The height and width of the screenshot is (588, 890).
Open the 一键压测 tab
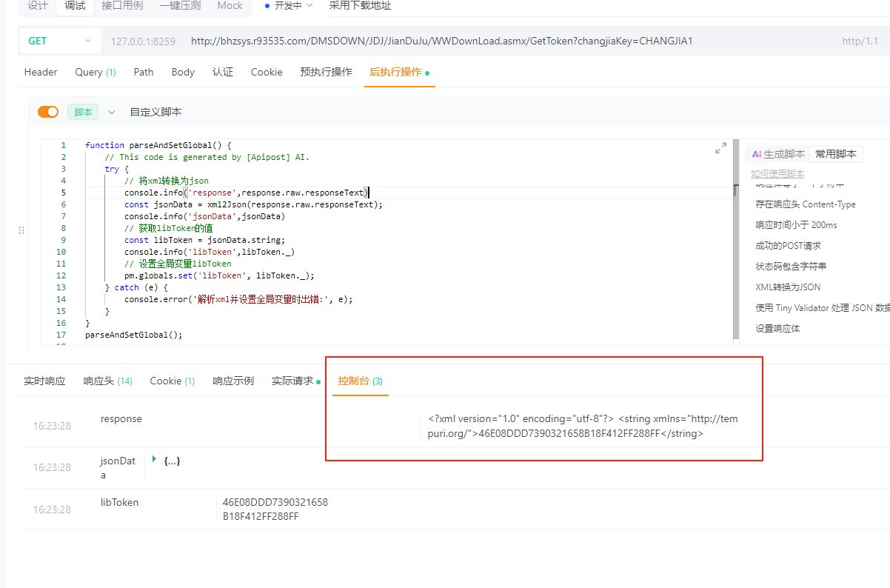(180, 6)
